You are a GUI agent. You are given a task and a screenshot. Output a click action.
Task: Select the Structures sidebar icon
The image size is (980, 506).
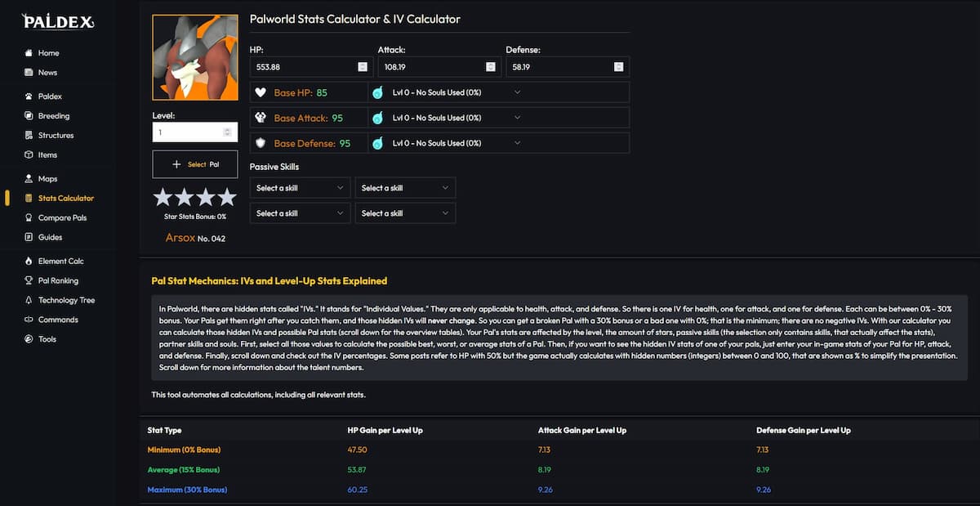coord(28,135)
